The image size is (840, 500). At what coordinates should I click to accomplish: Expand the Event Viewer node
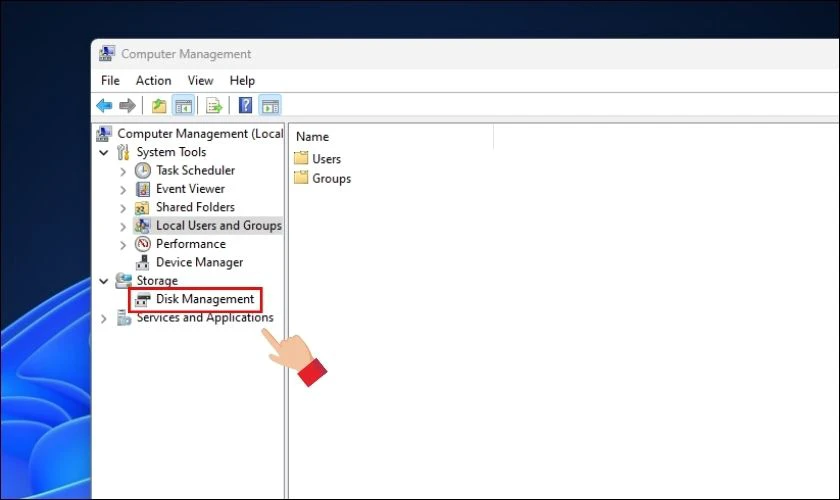tap(123, 190)
